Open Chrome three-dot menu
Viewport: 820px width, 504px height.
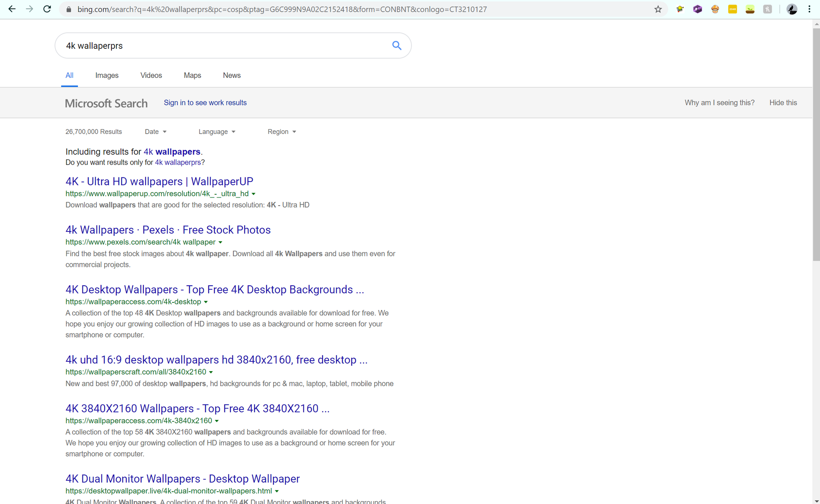click(809, 9)
